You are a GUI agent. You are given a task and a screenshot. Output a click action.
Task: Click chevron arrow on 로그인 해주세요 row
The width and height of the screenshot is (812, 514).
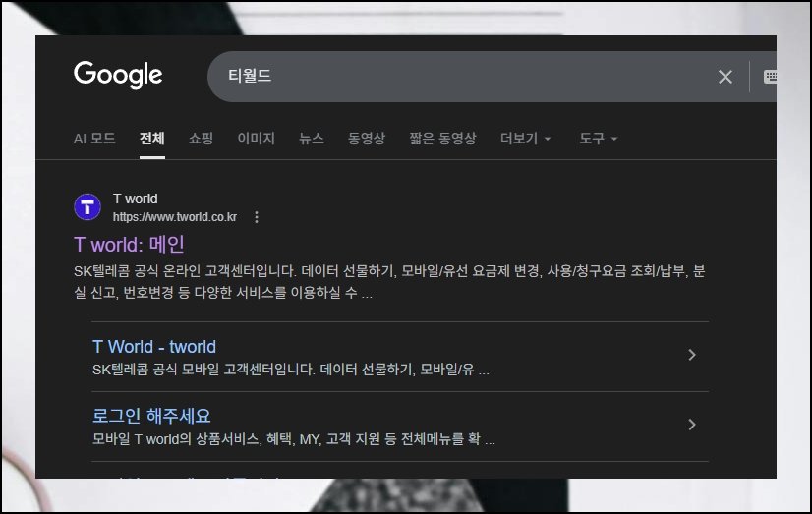coord(692,425)
